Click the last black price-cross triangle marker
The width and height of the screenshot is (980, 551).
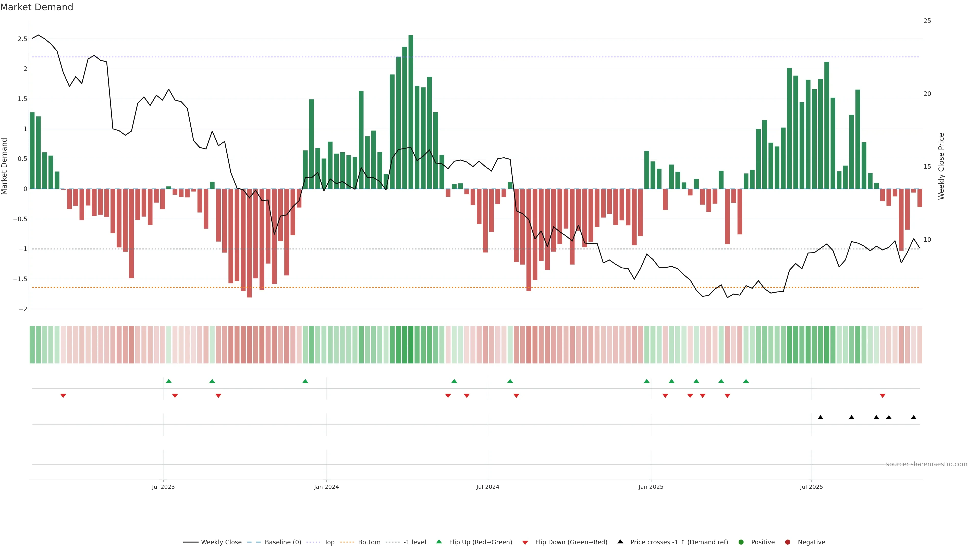click(x=913, y=418)
